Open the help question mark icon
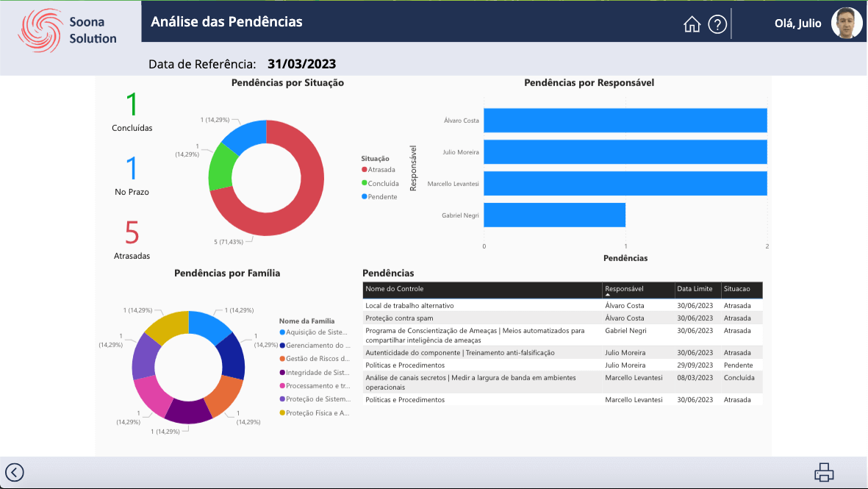This screenshot has height=489, width=868. 717,24
